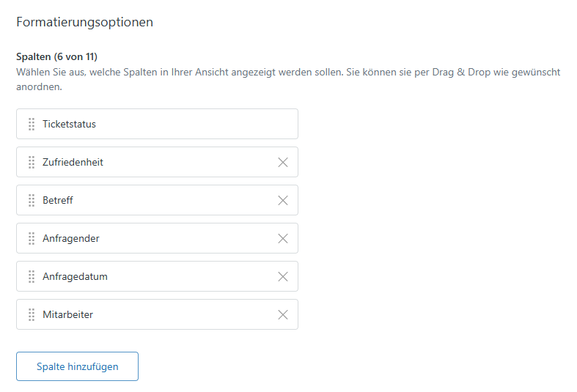Click the Formatierungsoptionen heading

tap(84, 22)
